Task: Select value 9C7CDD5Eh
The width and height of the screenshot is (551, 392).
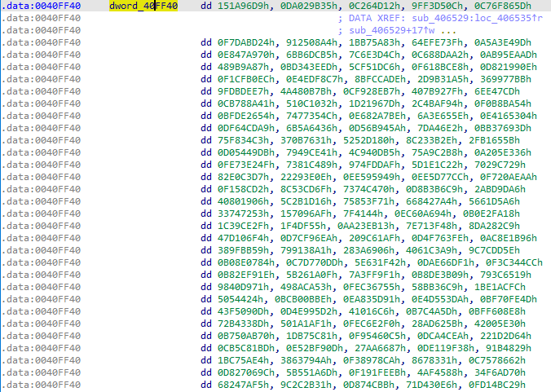Action: 495,250
